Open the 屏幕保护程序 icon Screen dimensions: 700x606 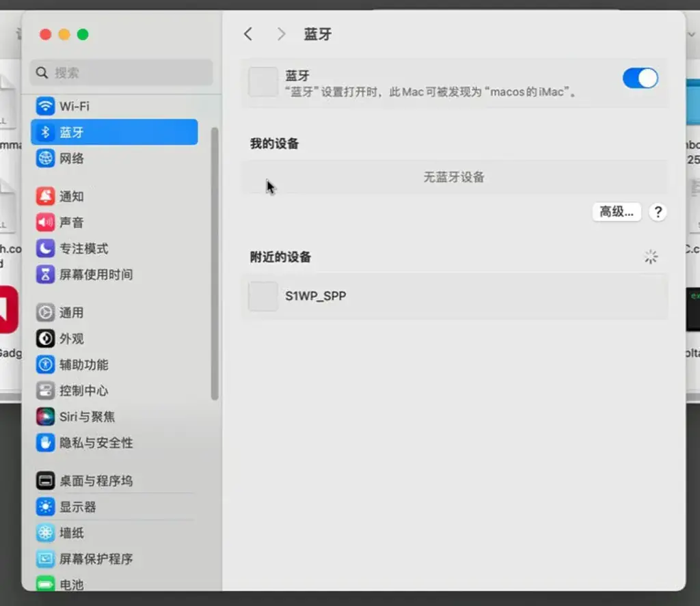(x=45, y=559)
